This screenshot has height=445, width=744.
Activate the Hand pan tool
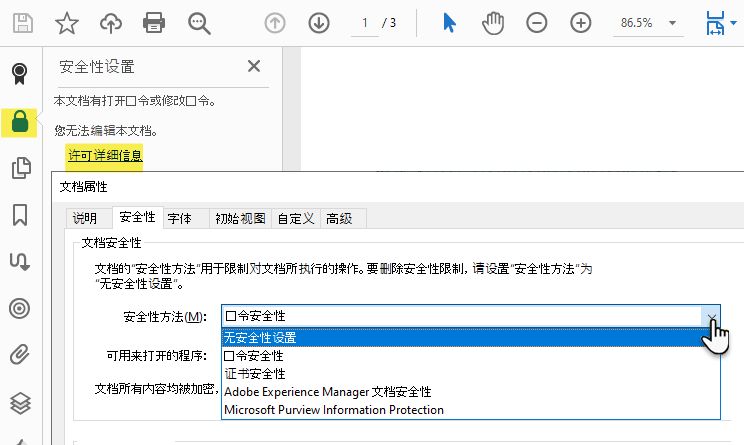tap(493, 23)
